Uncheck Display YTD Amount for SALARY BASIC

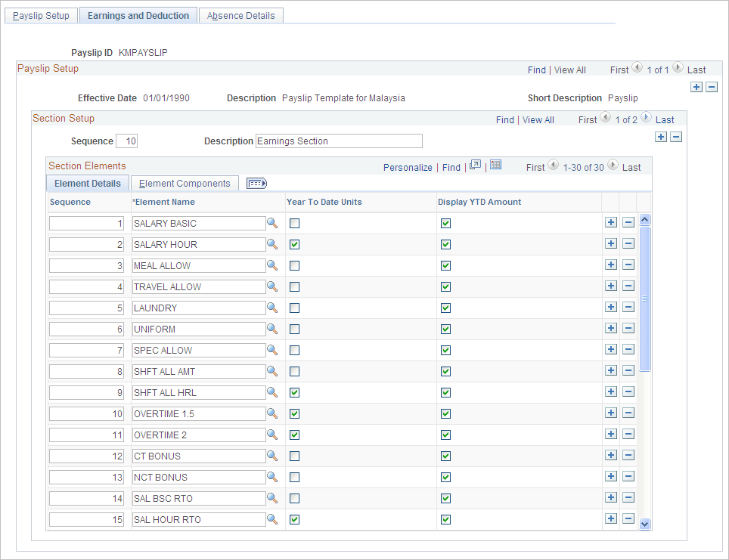pyautogui.click(x=445, y=223)
